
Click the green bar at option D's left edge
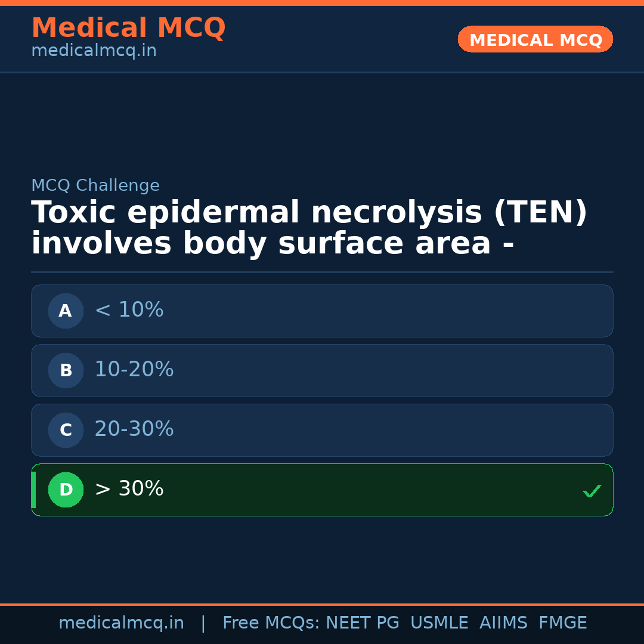[33, 490]
